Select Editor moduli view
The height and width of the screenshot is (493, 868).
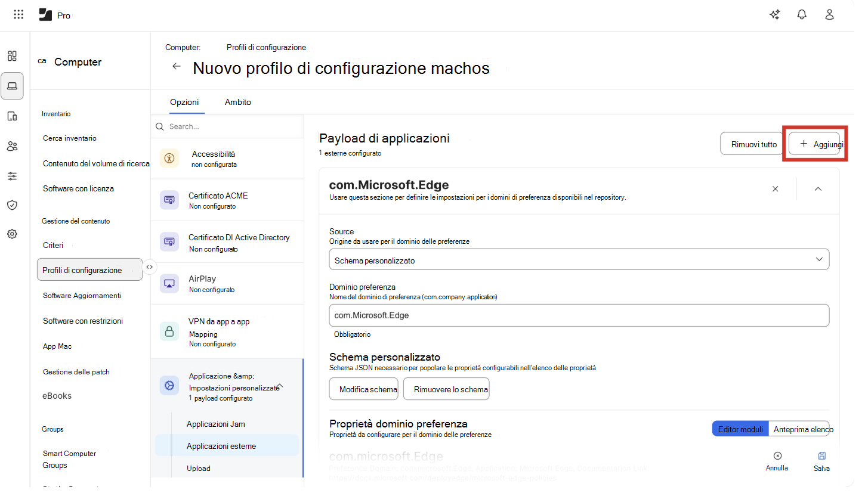pyautogui.click(x=740, y=429)
